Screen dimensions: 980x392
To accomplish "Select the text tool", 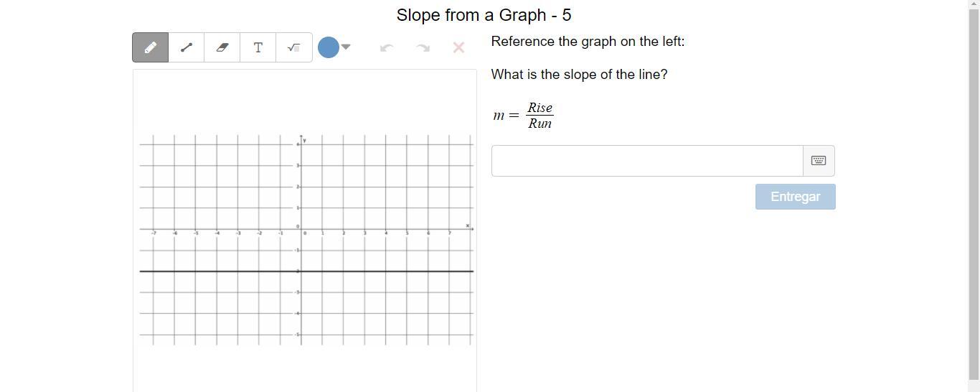I will click(258, 47).
